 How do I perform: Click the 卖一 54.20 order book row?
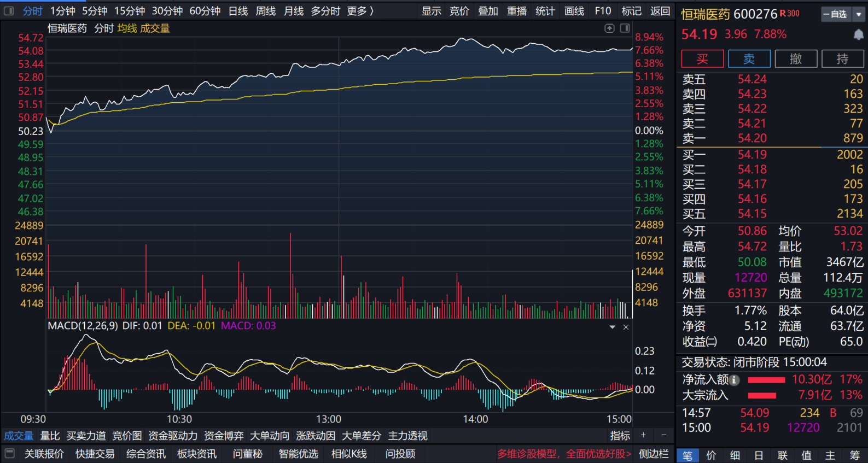point(772,138)
